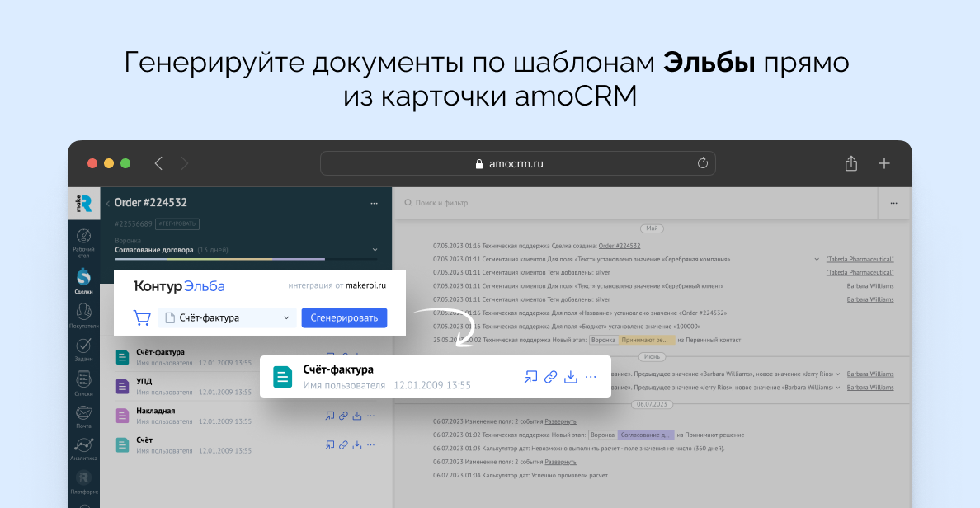Click the link icon on highlighted Счёт-фактура card
980x508 pixels.
[550, 377]
